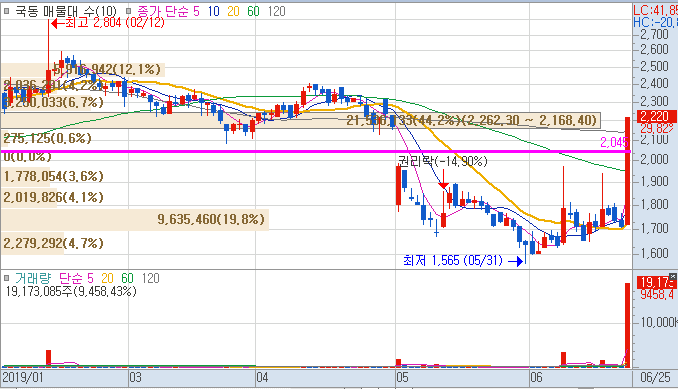Click the volume 5-day average label

tap(90, 278)
